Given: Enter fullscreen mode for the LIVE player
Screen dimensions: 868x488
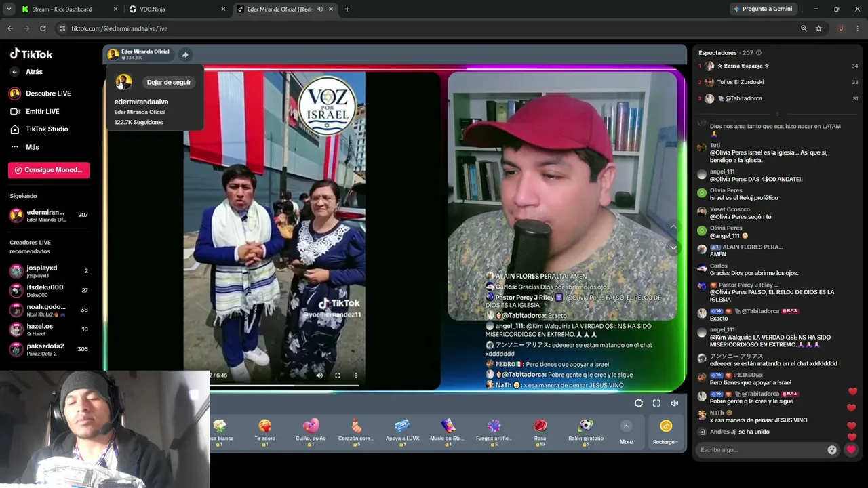Looking at the screenshot, I should pos(656,403).
